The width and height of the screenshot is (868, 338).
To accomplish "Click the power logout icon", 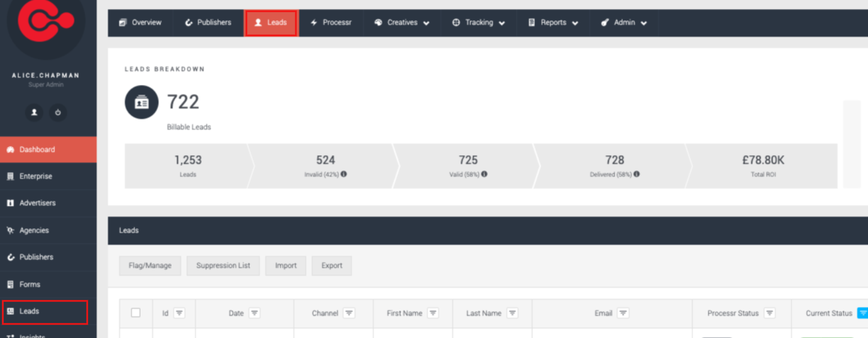I will (x=58, y=112).
